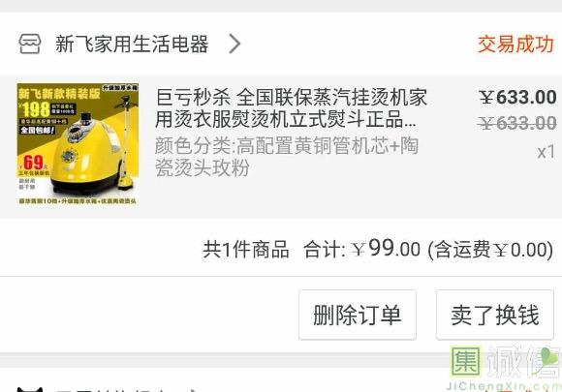
Task: Tap the 交易成功 order status label
Action: [x=515, y=44]
